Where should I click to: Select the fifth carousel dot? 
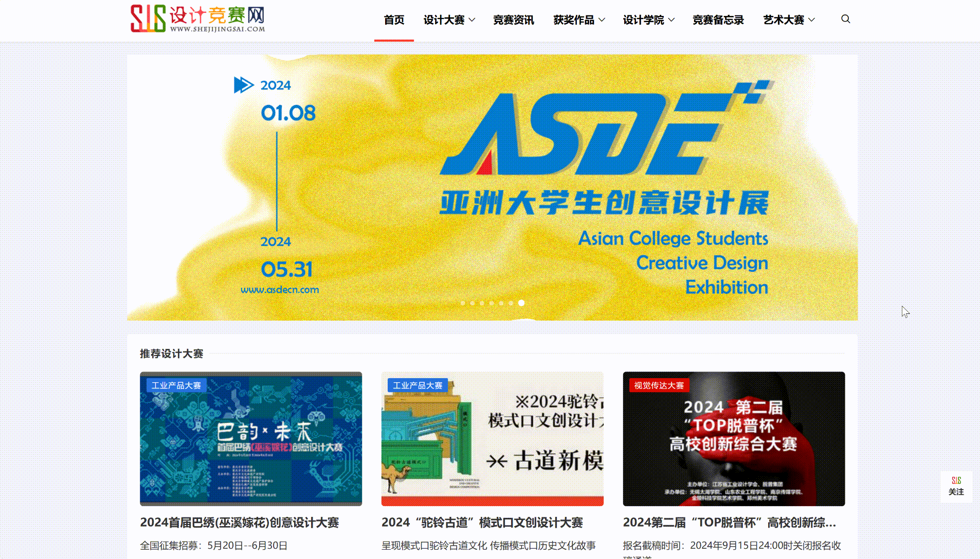(501, 303)
